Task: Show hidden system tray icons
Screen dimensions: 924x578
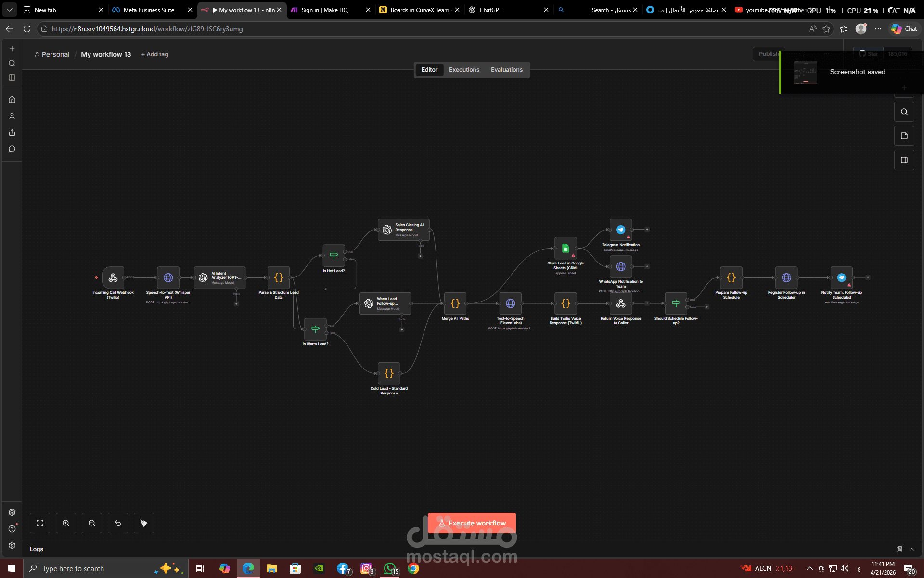Action: (x=810, y=568)
